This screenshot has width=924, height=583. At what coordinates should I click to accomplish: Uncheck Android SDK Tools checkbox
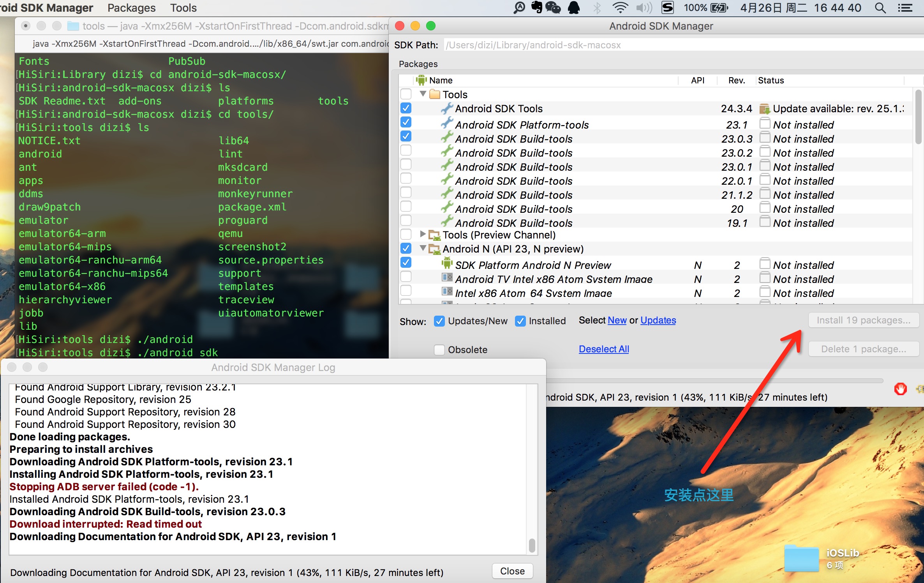406,108
